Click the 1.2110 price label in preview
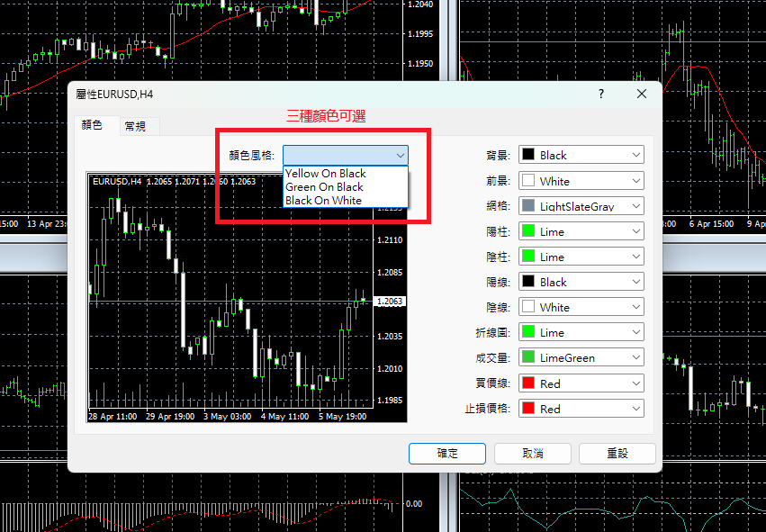 390,239
